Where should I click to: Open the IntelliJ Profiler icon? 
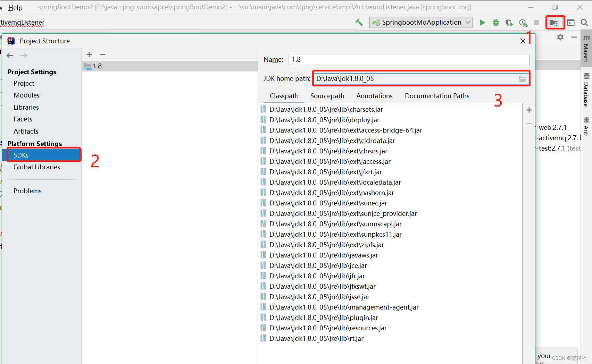tap(523, 22)
